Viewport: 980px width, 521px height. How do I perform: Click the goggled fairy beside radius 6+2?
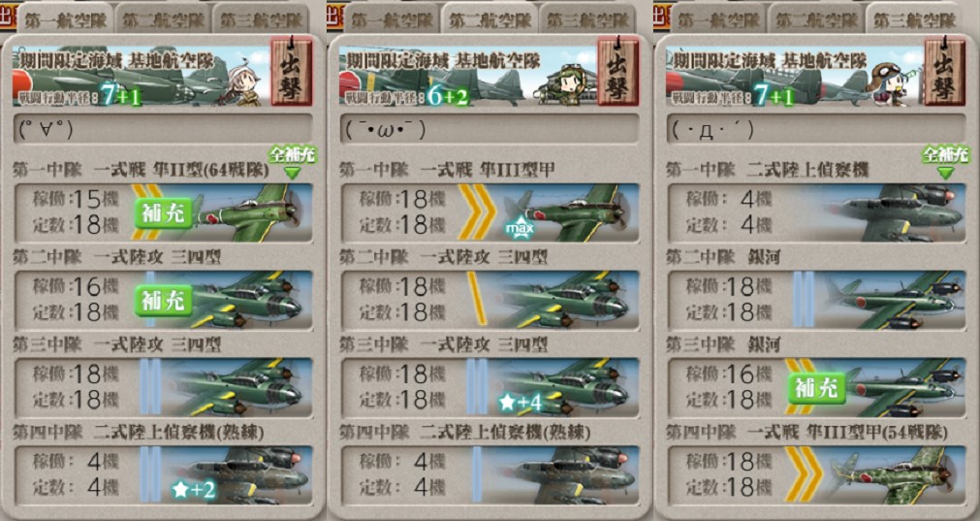tap(569, 85)
